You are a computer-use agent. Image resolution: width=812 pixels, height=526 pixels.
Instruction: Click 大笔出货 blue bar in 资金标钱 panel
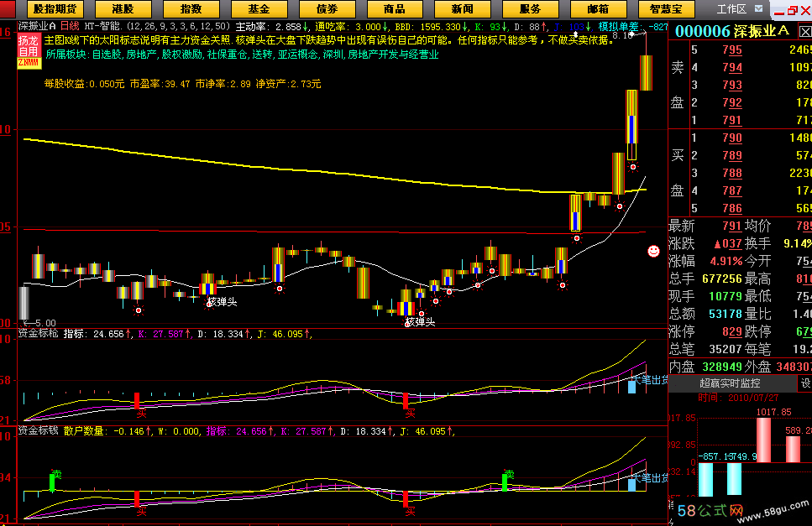coord(631,485)
